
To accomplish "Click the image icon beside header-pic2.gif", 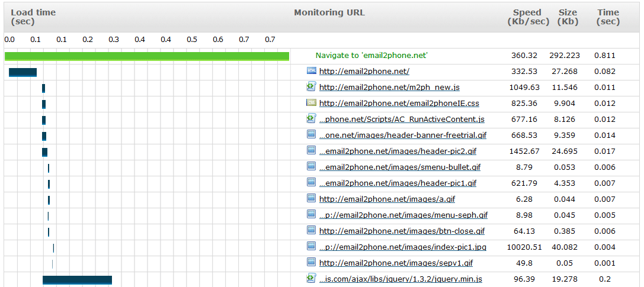I will tap(311, 150).
